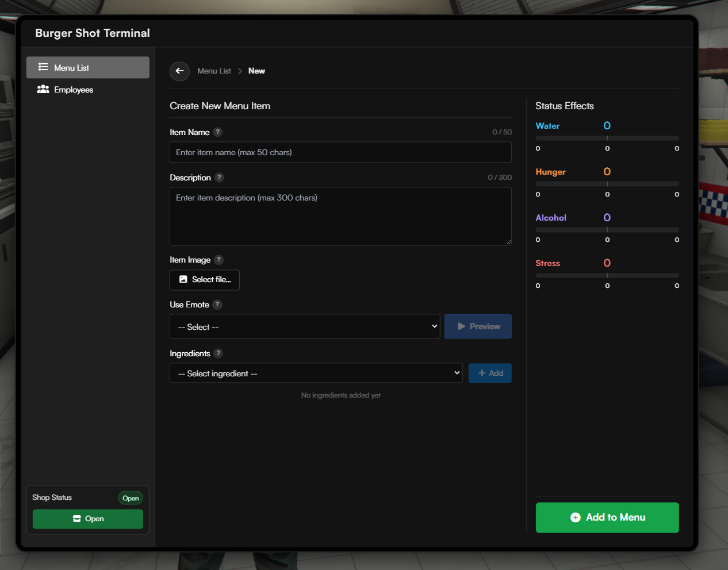Click the Add ingredient button
Screen dimensions: 728x570
[490, 373]
